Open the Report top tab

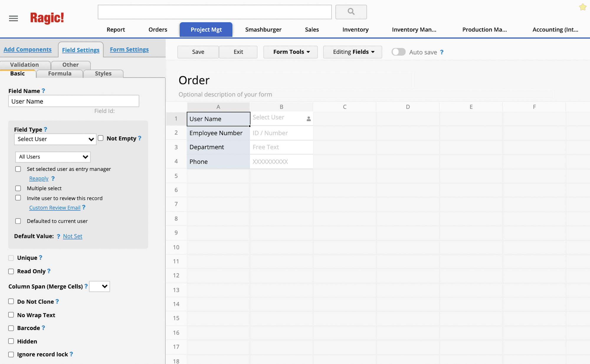coord(116,29)
